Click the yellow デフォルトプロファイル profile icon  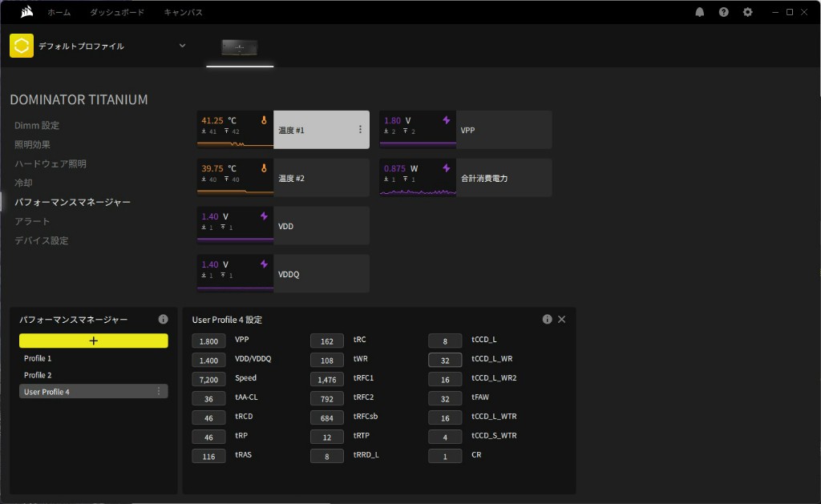22,46
